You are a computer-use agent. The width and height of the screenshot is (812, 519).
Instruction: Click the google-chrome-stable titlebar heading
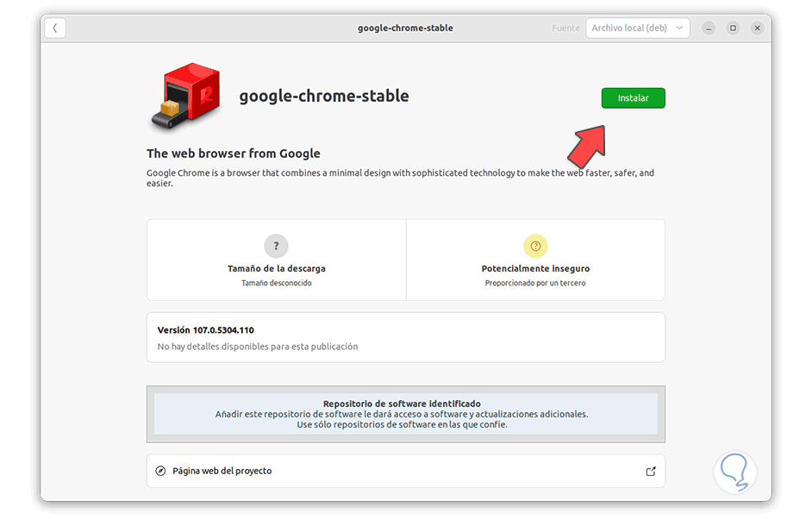(x=405, y=27)
